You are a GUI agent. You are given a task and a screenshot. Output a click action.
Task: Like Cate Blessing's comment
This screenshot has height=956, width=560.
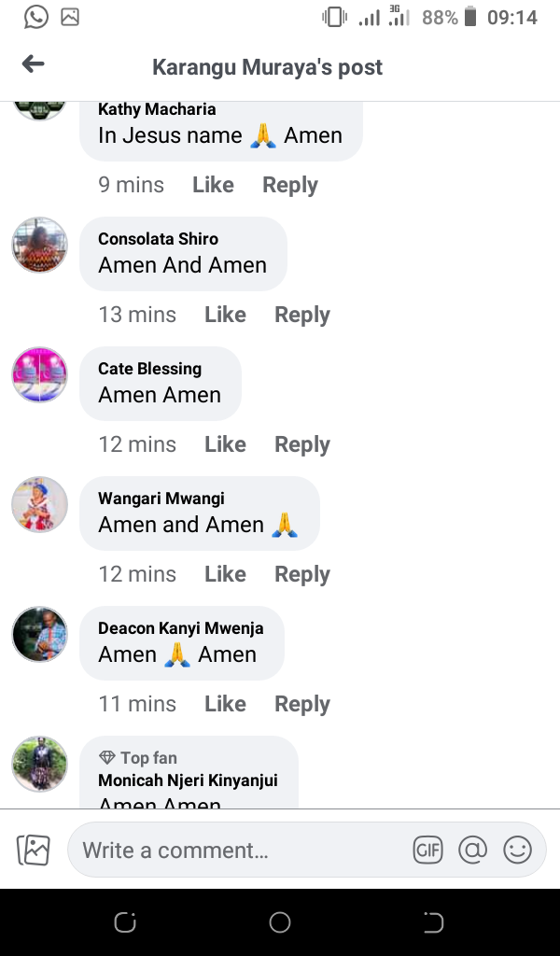(x=225, y=444)
